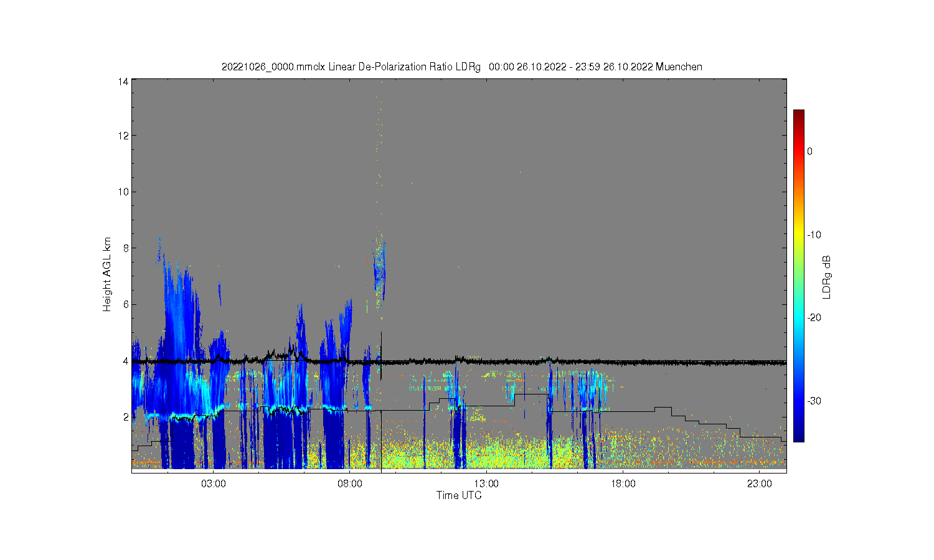Click the height axis label 4
The width and height of the screenshot is (934, 560).
[126, 361]
